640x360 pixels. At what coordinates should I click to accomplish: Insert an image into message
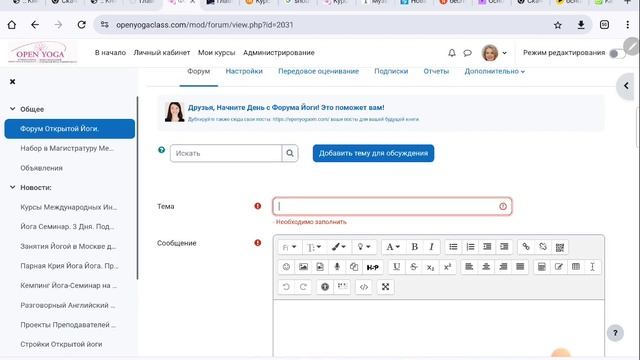pyautogui.click(x=303, y=267)
